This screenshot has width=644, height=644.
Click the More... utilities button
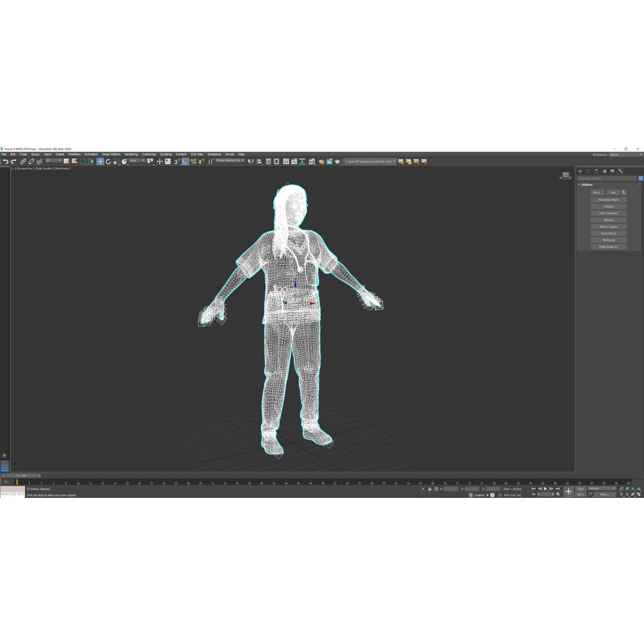pos(597,193)
